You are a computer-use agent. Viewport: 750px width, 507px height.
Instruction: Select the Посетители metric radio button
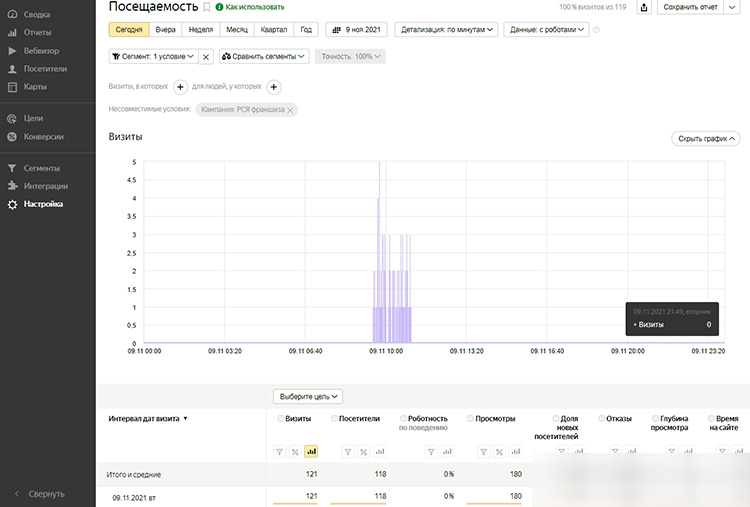pyautogui.click(x=334, y=418)
